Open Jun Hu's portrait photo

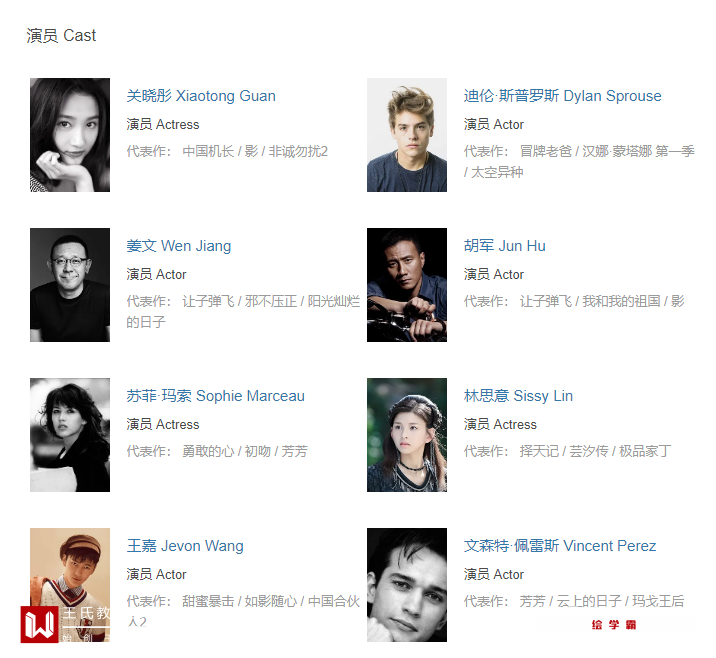(x=407, y=285)
